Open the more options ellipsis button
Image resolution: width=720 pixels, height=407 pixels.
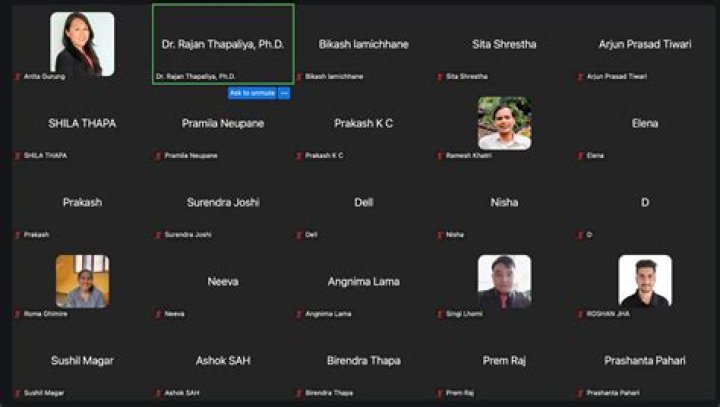pyautogui.click(x=284, y=93)
